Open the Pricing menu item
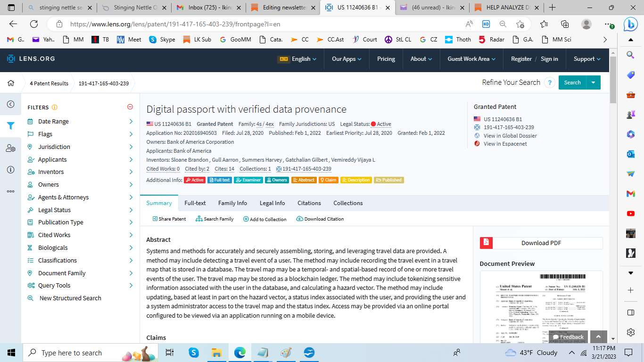The image size is (644, 362). (386, 59)
